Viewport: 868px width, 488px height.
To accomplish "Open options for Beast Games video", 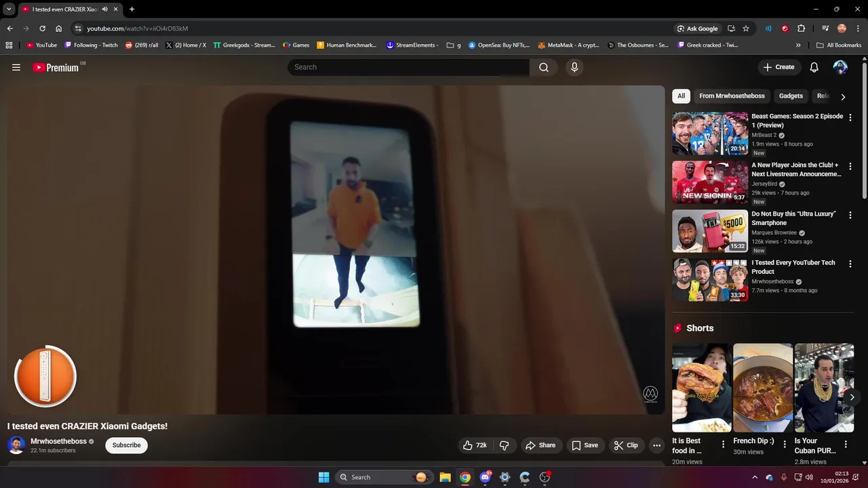I will click(x=850, y=117).
